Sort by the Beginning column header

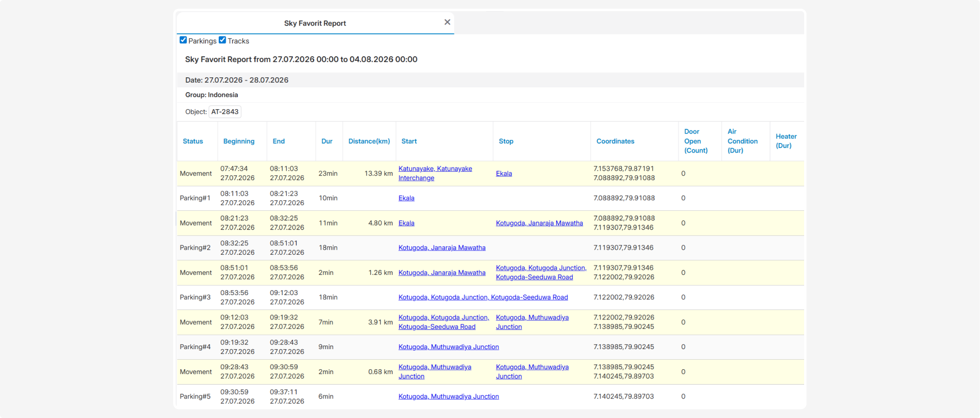(x=239, y=141)
